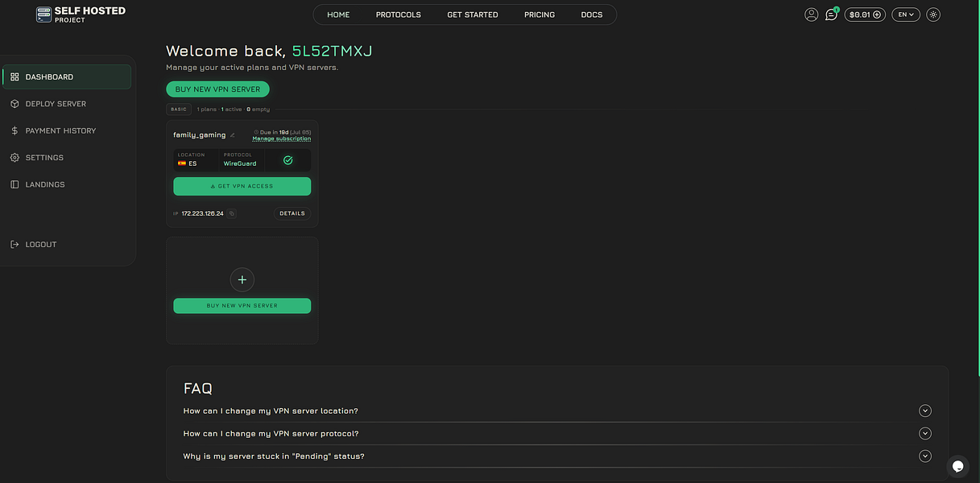
Task: Click the username 5L52TMXJ
Action: coord(332,52)
